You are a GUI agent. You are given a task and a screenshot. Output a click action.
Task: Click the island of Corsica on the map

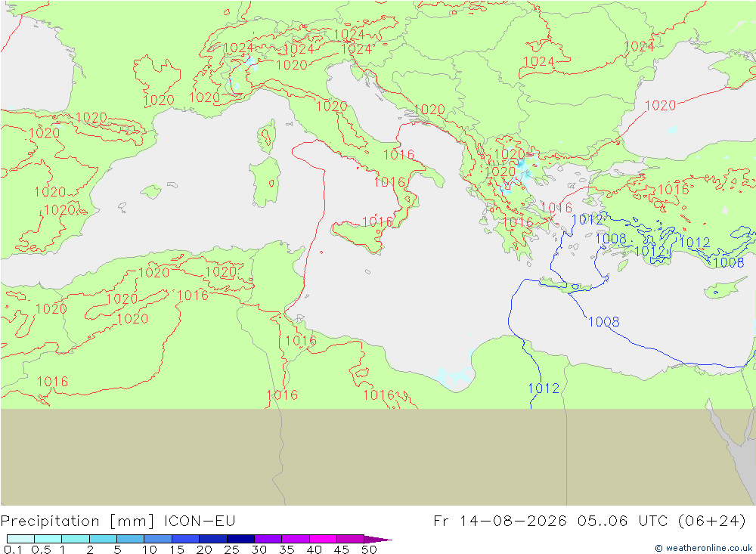(267, 137)
